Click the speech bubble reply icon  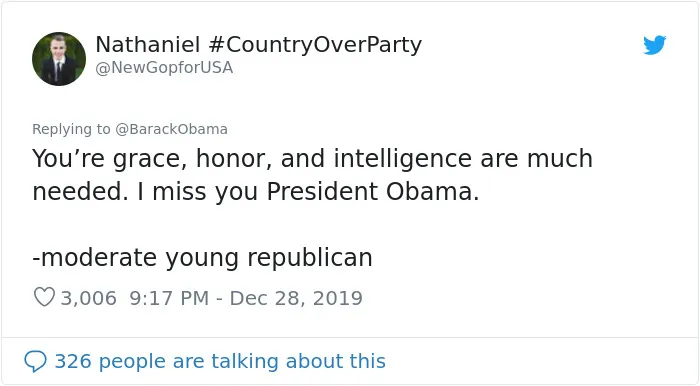(x=35, y=361)
